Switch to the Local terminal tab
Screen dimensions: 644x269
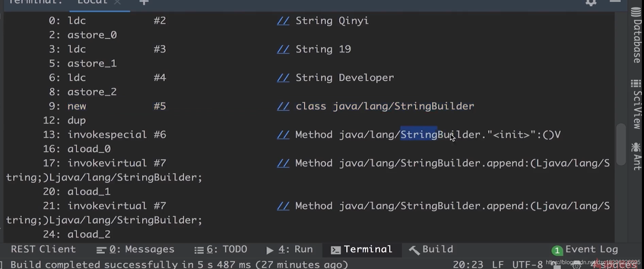[92, 2]
